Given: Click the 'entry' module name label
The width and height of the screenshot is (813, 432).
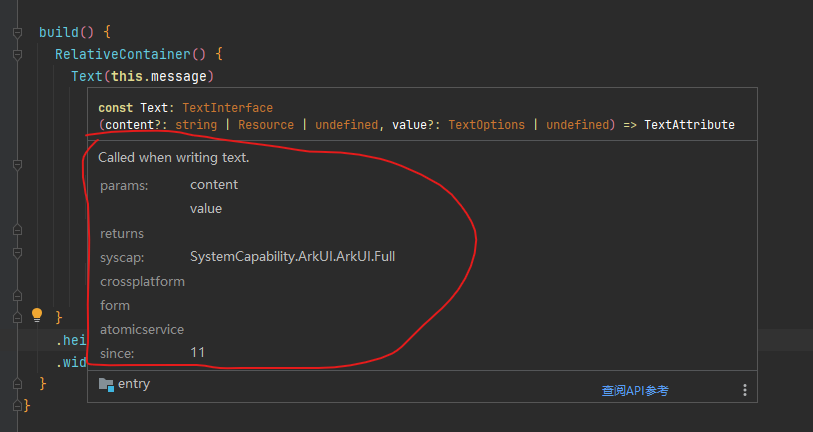Looking at the screenshot, I should click(134, 384).
